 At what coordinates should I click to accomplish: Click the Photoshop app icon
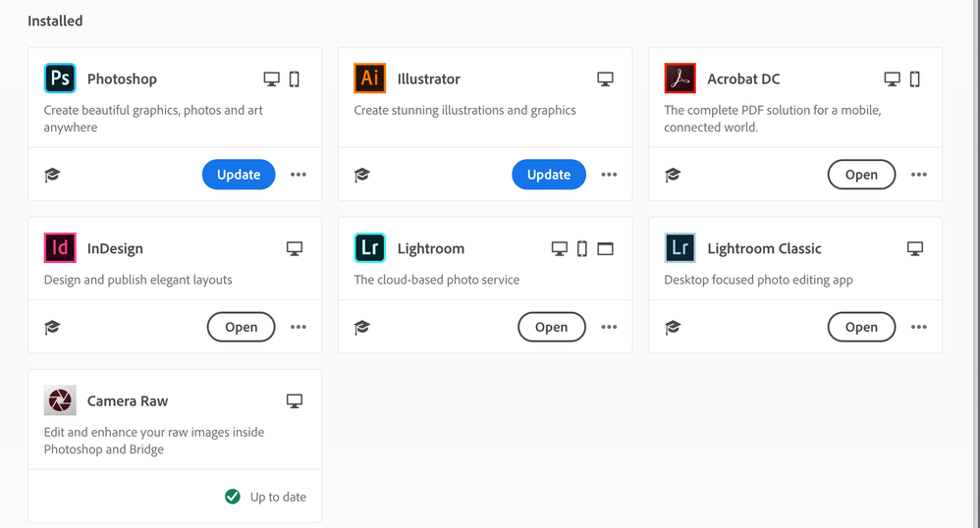tap(60, 79)
